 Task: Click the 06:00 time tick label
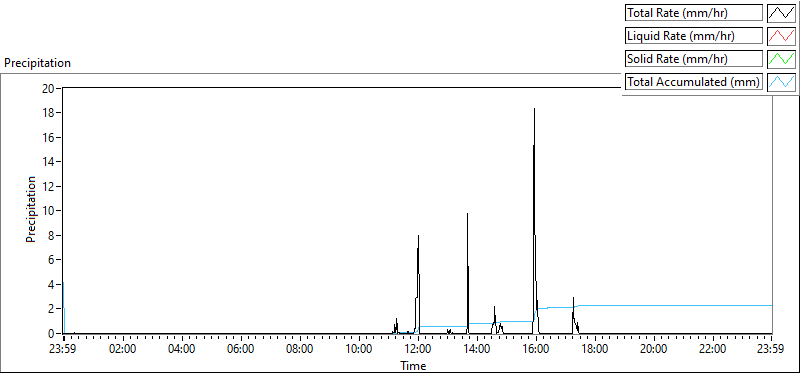pos(241,350)
